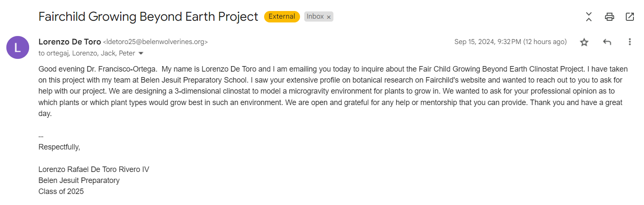Image resolution: width=644 pixels, height=205 pixels.
Task: Expand recipient details dropdown arrow
Action: pos(141,53)
